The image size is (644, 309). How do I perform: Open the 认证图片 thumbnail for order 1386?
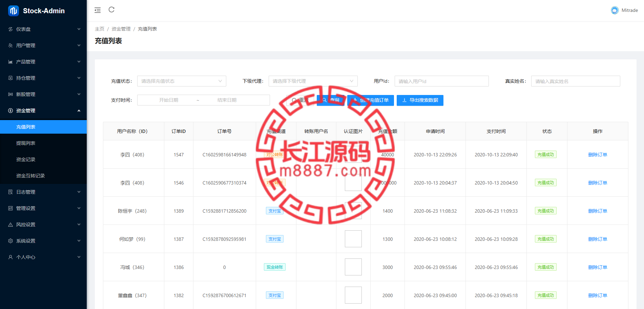(x=353, y=267)
